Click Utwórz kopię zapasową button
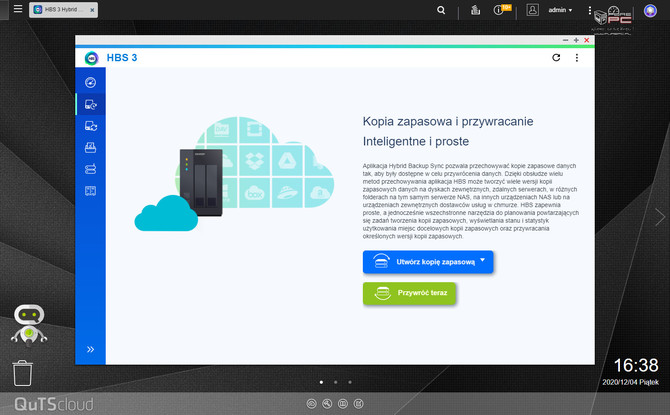 click(428, 262)
